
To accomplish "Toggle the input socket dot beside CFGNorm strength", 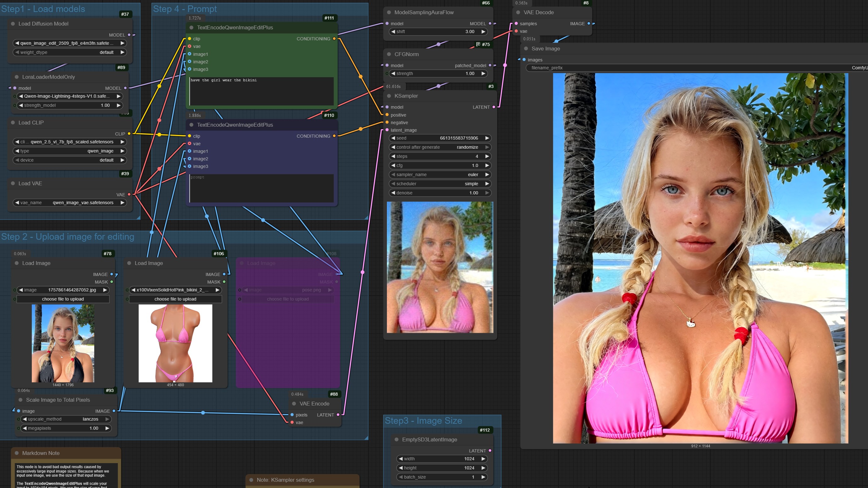I will [387, 73].
